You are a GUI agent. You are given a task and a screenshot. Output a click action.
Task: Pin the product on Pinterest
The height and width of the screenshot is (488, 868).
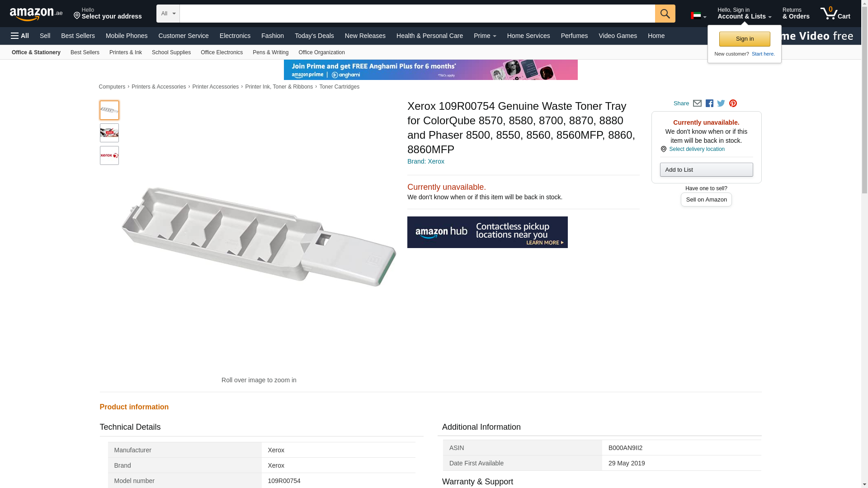733,103
